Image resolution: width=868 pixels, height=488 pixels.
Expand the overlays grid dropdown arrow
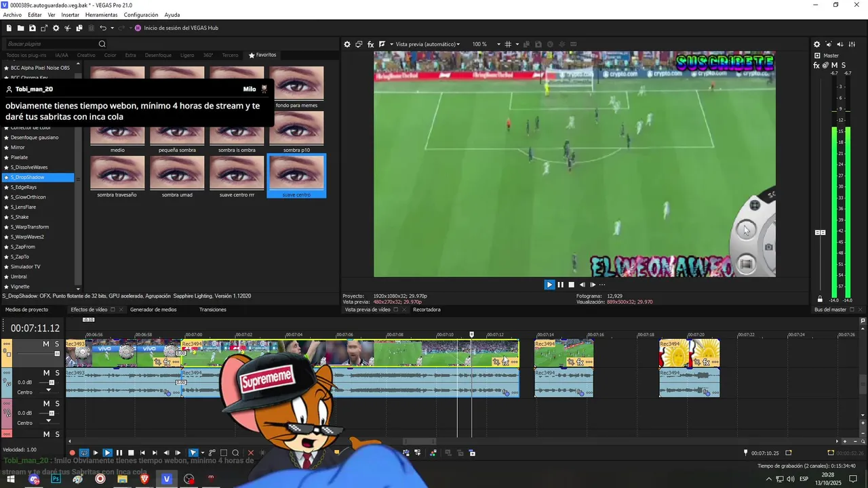coord(516,44)
